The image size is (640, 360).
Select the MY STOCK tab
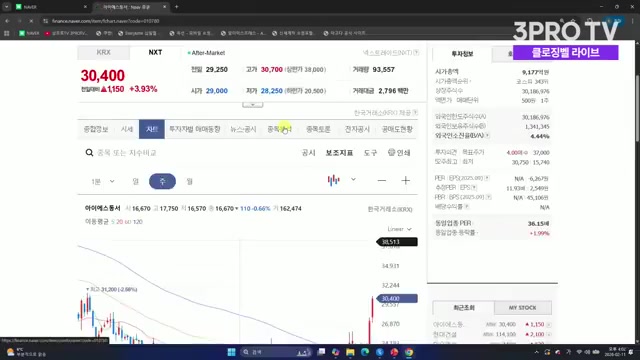click(522, 308)
